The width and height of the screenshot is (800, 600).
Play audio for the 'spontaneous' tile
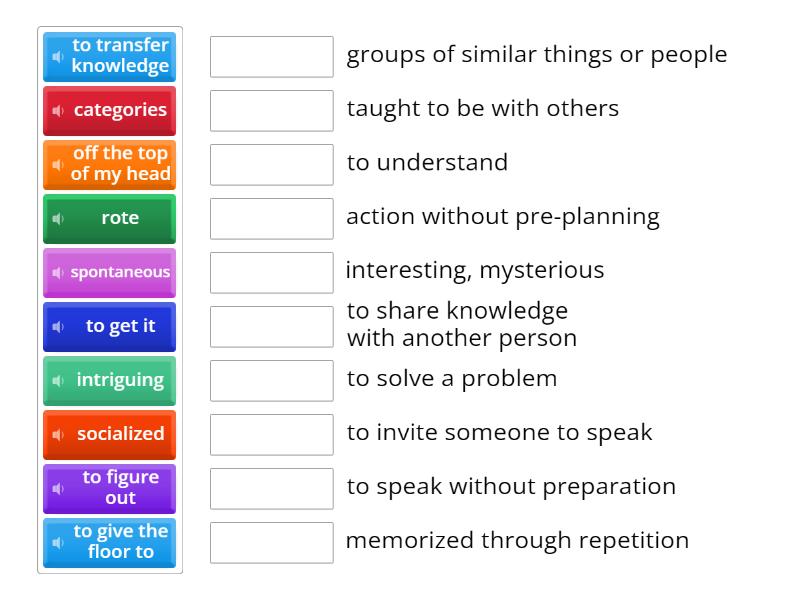(58, 273)
